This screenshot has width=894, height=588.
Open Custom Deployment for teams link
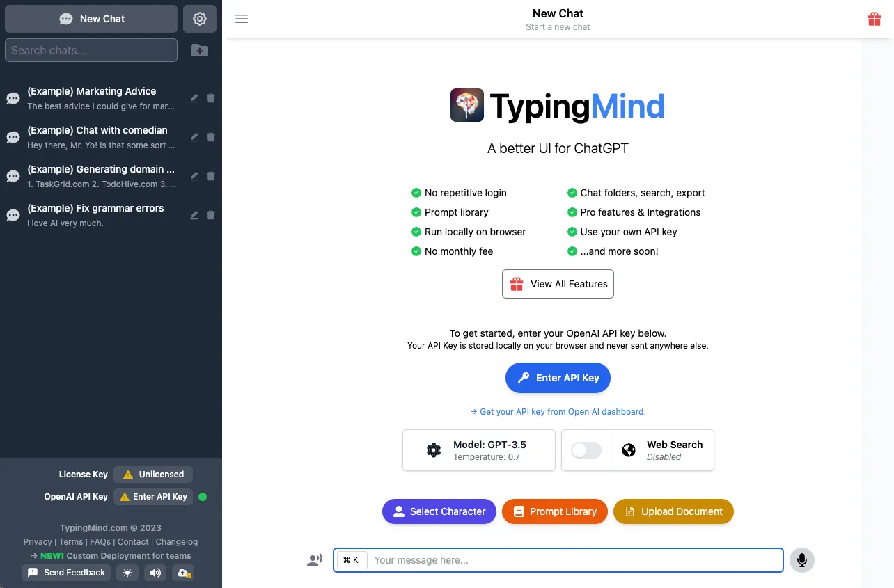(x=111, y=556)
